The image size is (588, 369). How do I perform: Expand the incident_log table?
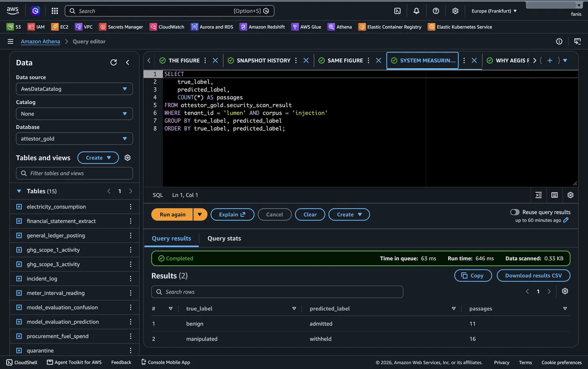pyautogui.click(x=19, y=279)
